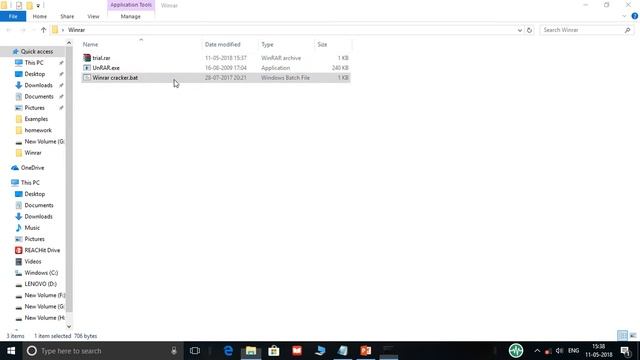
Task: Click navigation pane scroll up arrow
Action: coord(69,43)
